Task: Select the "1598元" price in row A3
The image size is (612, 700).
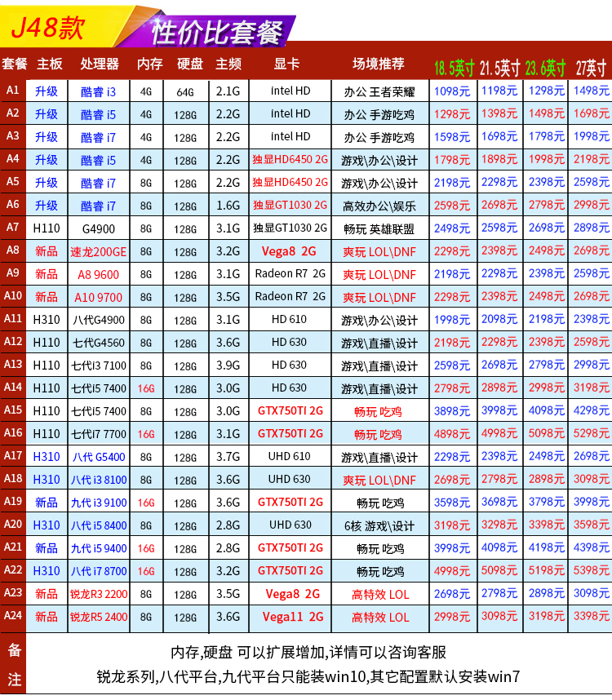Action: click(x=453, y=136)
